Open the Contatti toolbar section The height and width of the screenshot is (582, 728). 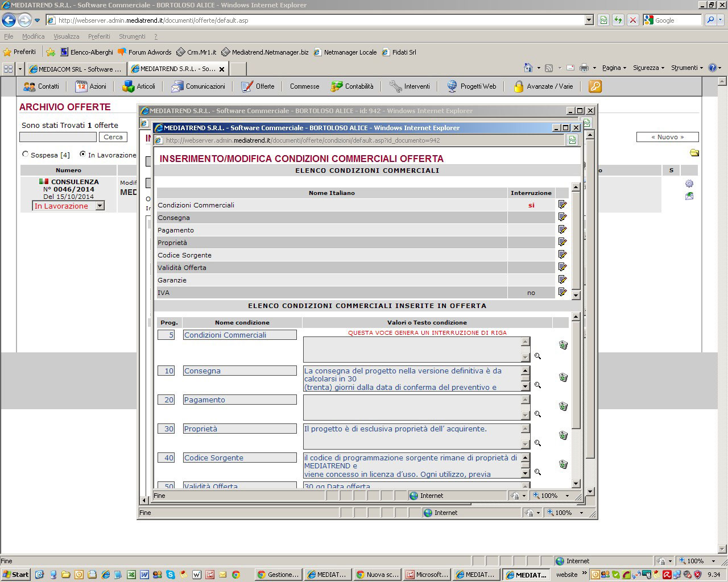(42, 86)
